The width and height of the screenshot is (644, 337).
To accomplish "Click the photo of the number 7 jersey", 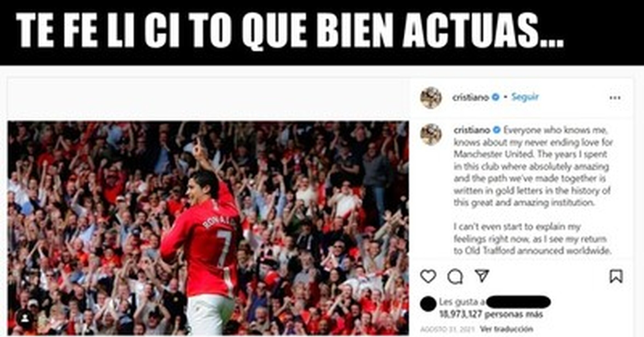I will point(208,228).
